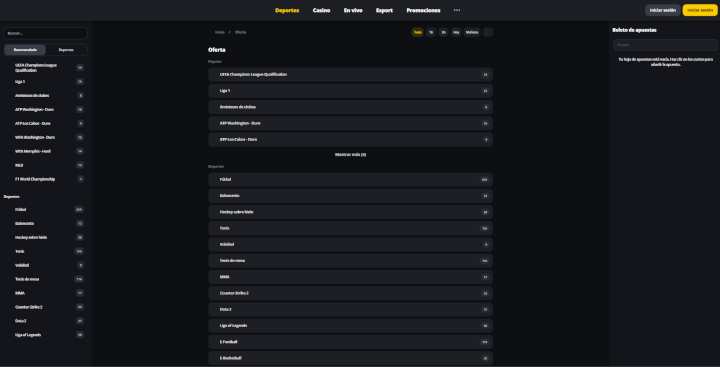Select Counter-Strike 2 in the sidebar

45,307
